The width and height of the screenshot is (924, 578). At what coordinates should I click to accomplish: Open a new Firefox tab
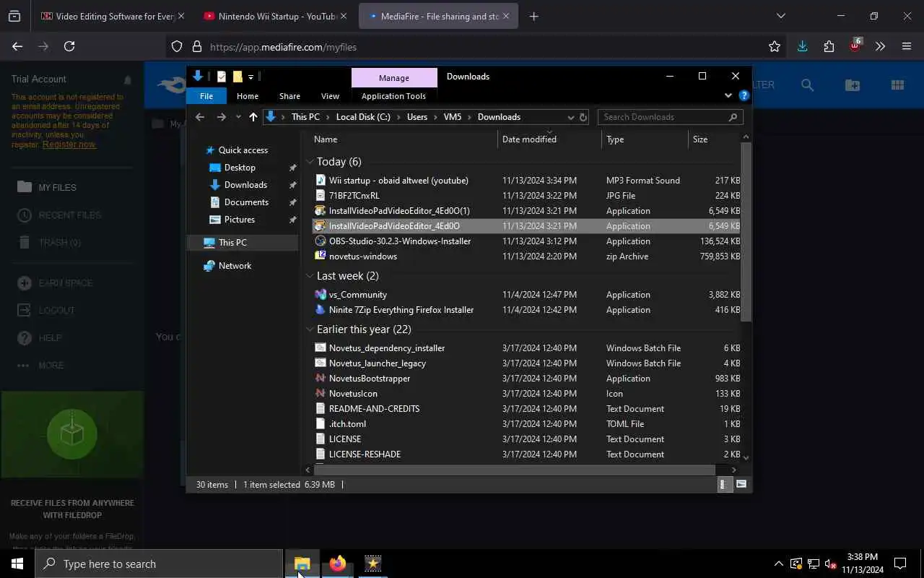533,16
